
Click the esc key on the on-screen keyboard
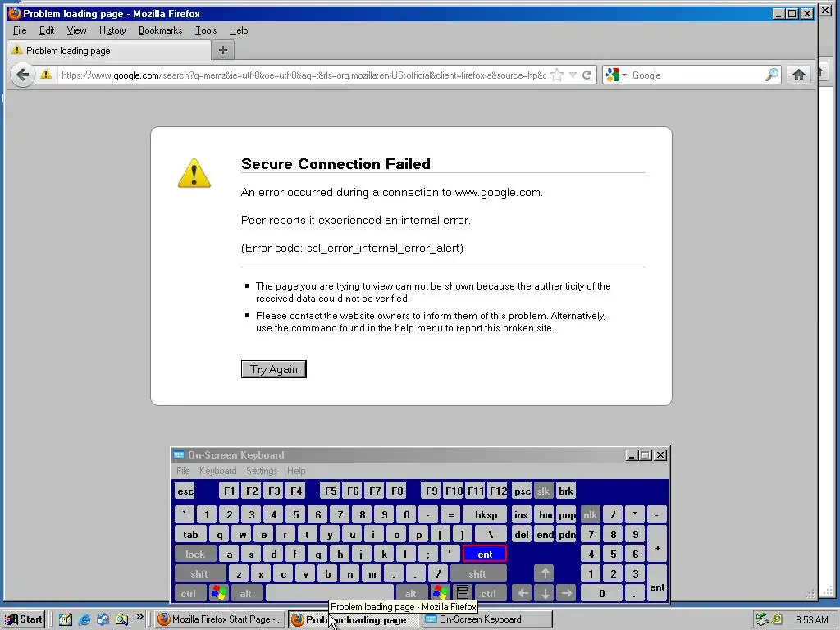point(185,491)
